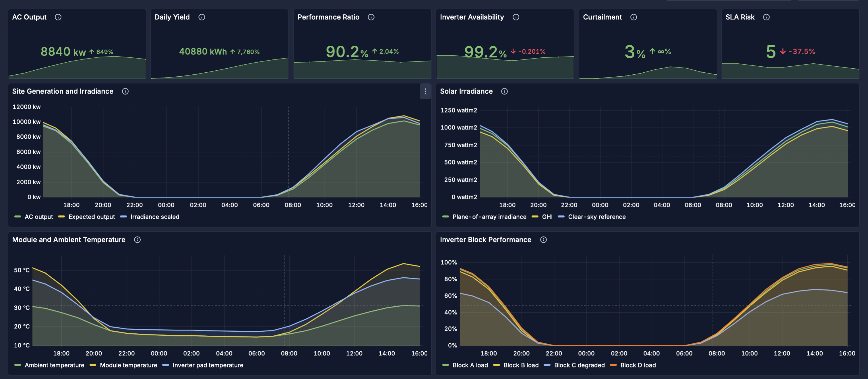Click the -37.5% SLA risk change
Viewport: 868px width, 379px height.
[x=797, y=52]
